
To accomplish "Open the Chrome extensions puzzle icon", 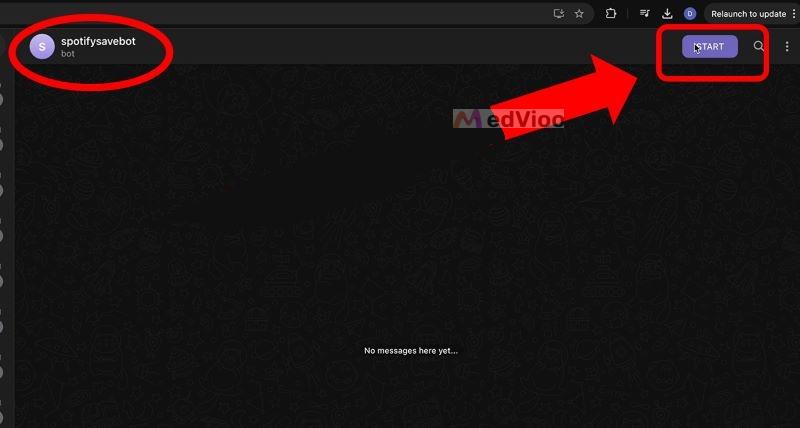I will [x=611, y=14].
